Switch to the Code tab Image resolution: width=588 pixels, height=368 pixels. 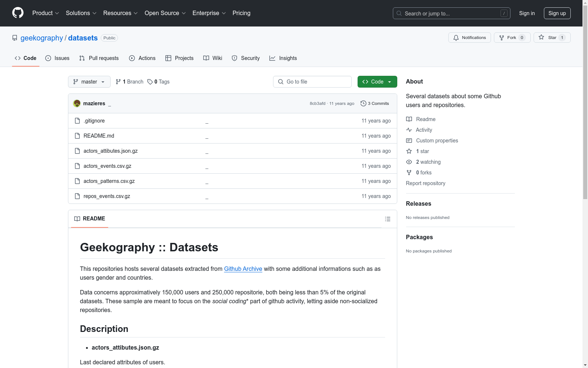click(x=26, y=58)
